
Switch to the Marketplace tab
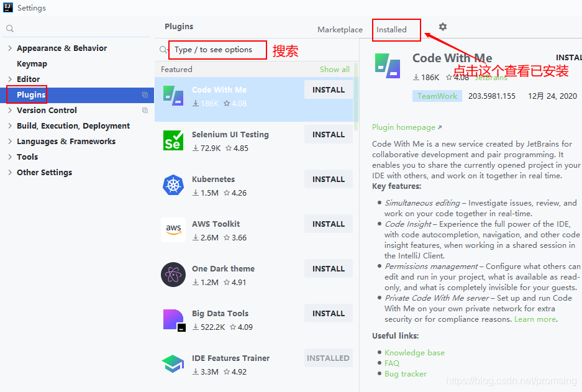click(x=340, y=30)
